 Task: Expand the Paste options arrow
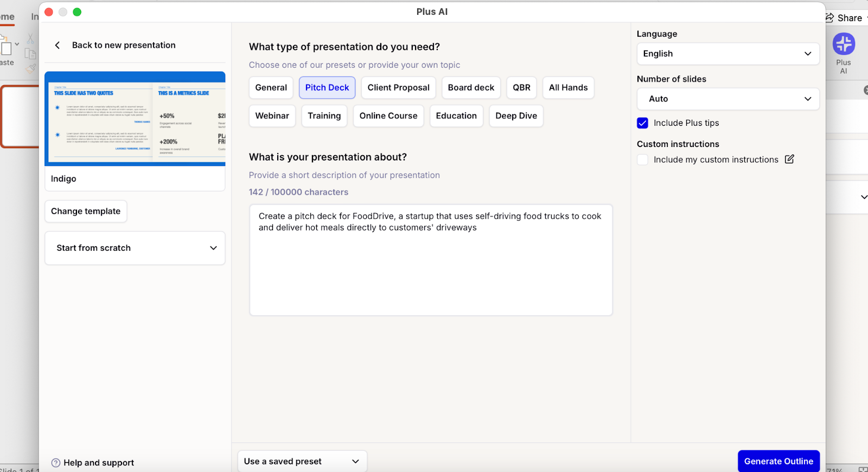pos(17,44)
